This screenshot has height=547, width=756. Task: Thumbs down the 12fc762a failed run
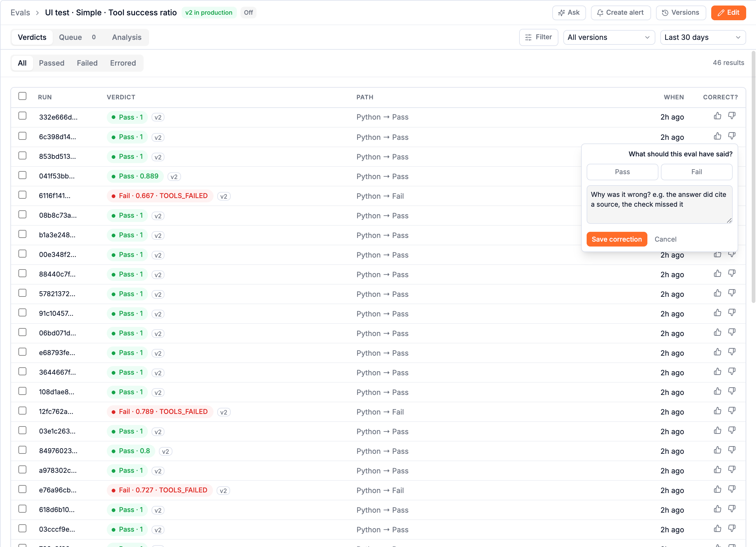click(x=732, y=411)
